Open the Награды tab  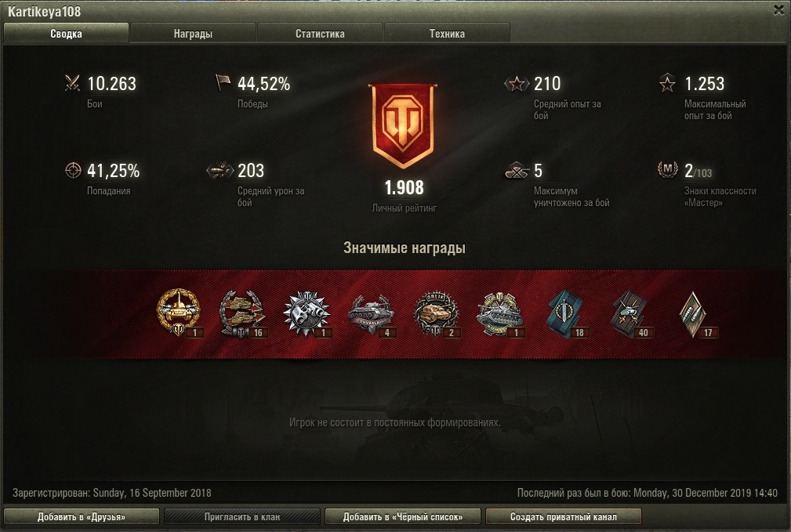pyautogui.click(x=193, y=33)
